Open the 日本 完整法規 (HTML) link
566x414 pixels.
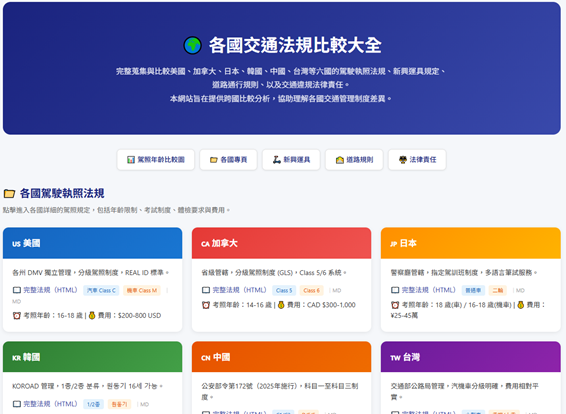click(428, 290)
